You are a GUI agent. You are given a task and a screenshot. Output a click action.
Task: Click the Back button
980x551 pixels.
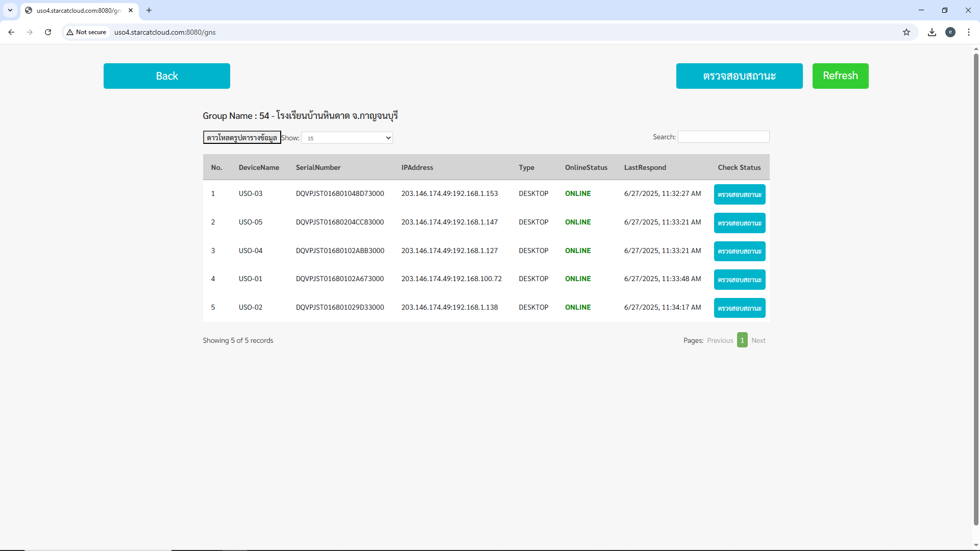167,76
